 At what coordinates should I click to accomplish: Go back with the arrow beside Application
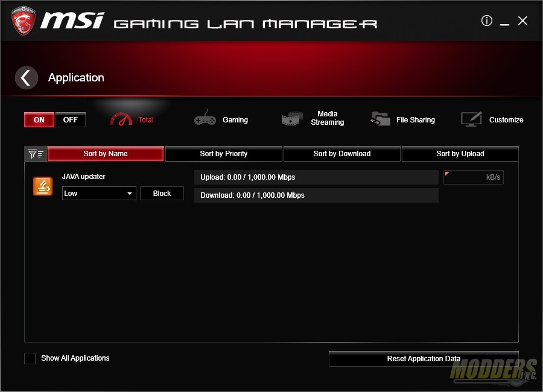pyautogui.click(x=27, y=78)
